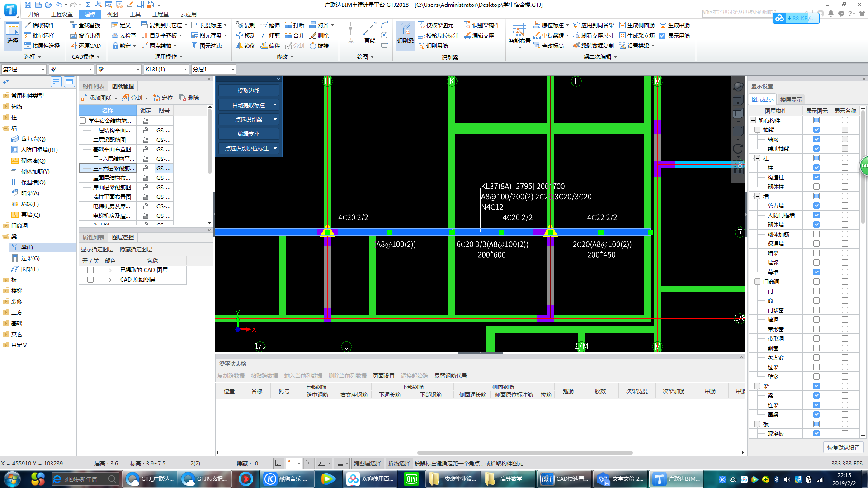
Task: Select 剪力墙(Q) in component tree
Action: [x=33, y=139]
